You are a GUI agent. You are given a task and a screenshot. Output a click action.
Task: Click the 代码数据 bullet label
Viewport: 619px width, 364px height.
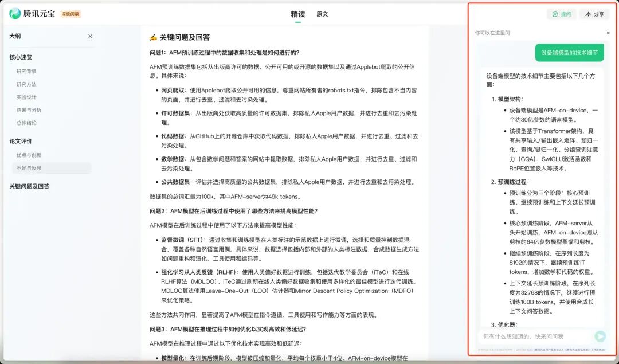(x=173, y=136)
